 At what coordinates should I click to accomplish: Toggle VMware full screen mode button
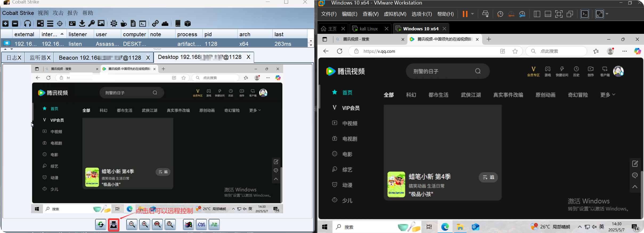point(559,14)
